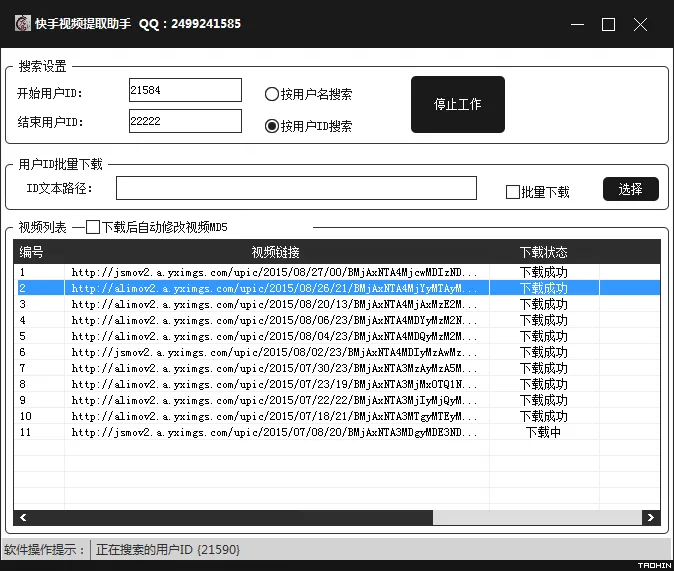Click the minimize window icon
674x571 pixels.
point(576,25)
